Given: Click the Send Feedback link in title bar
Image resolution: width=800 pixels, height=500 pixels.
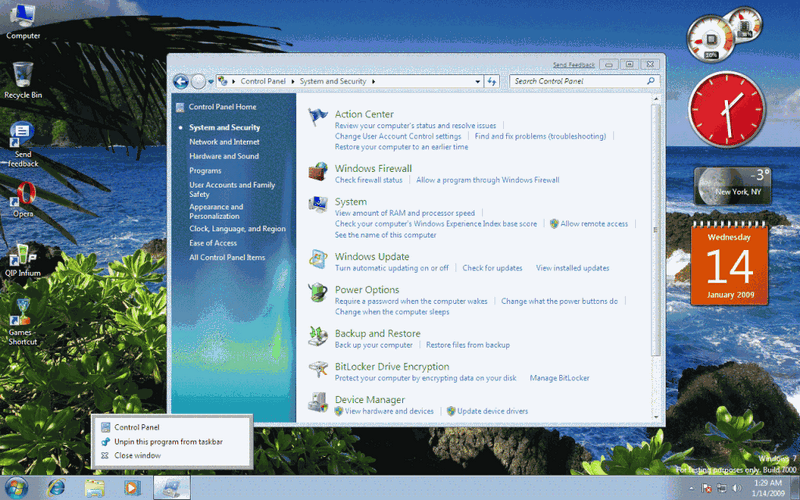Looking at the screenshot, I should (x=573, y=65).
